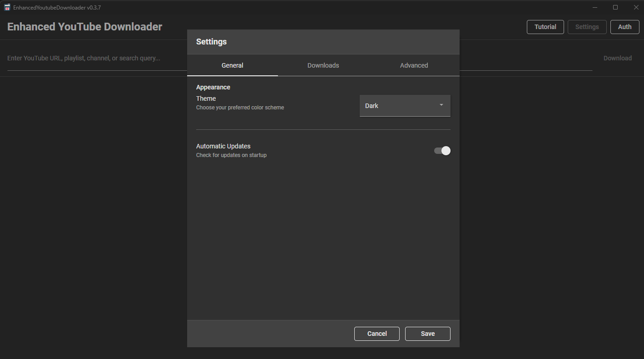
Task: Toggle the Automatic Updates switch off
Action: 442,151
